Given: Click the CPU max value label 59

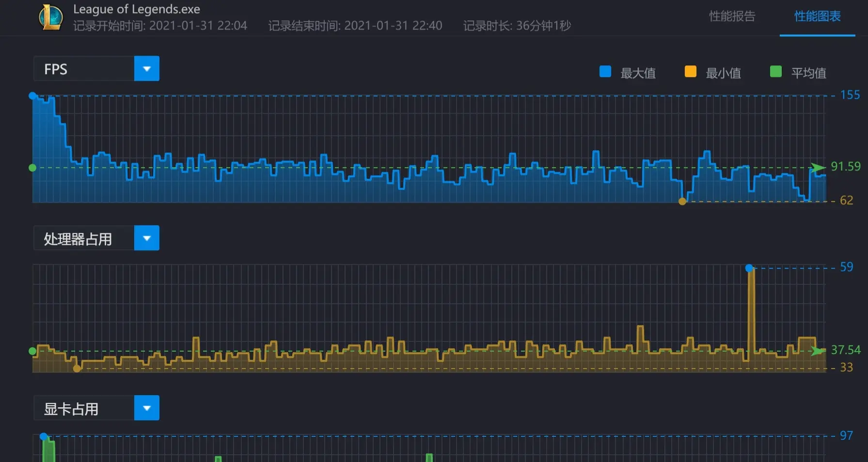Looking at the screenshot, I should click(846, 267).
